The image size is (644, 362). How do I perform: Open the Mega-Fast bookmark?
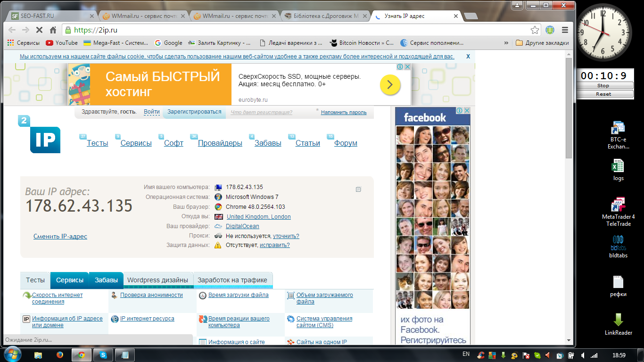tap(116, 42)
